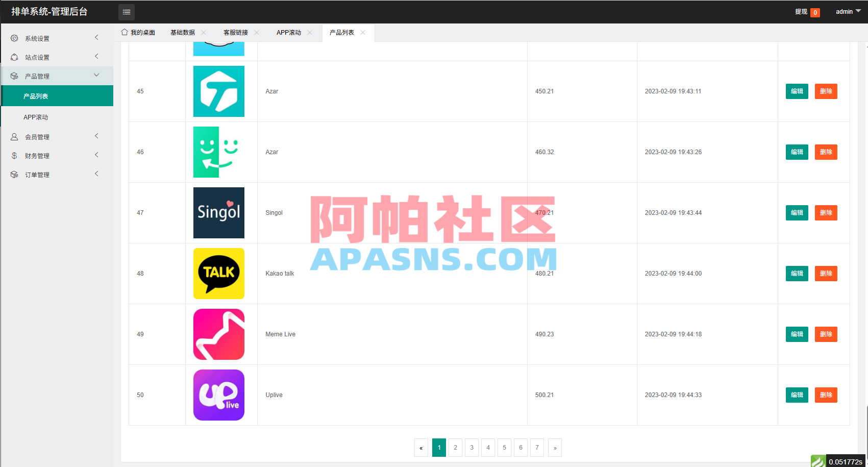Expand the 订单管理 menu chevron

pyautogui.click(x=96, y=174)
